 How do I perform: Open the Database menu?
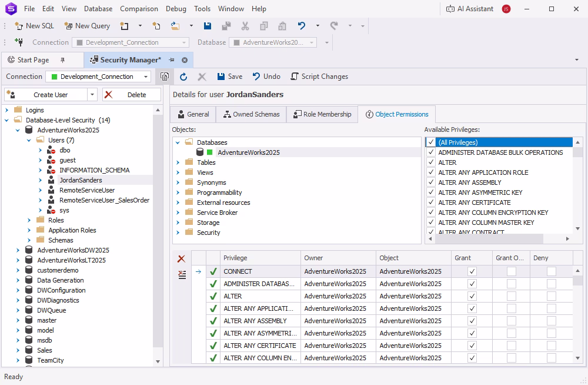98,9
